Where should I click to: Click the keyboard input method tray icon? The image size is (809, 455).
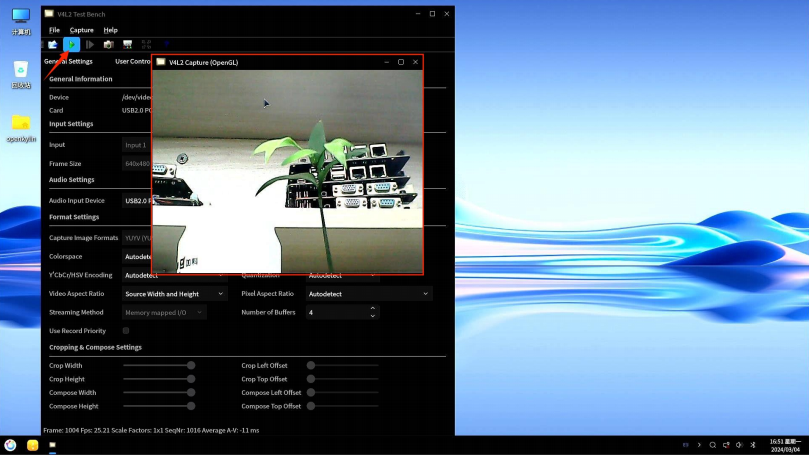686,445
